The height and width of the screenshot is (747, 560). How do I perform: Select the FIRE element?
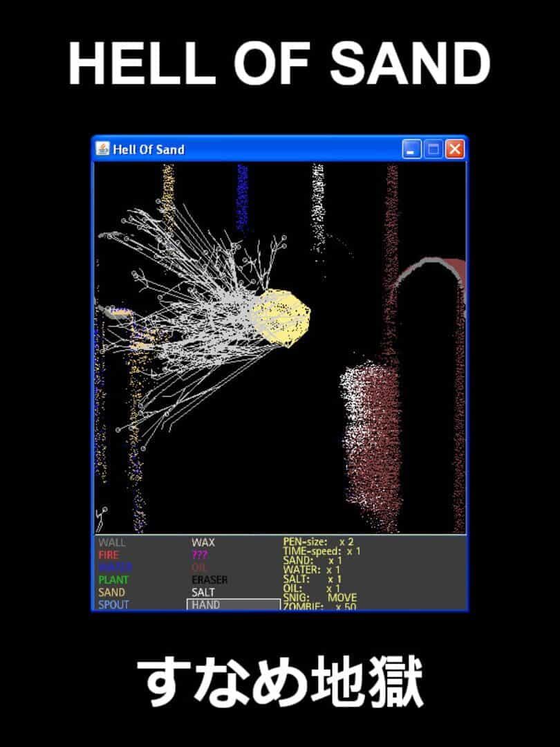(x=109, y=555)
